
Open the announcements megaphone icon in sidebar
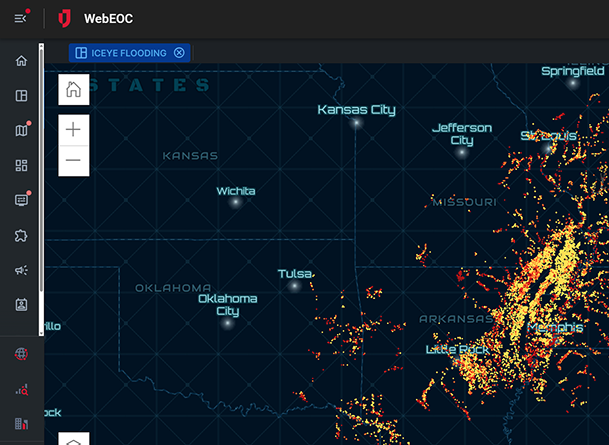pyautogui.click(x=21, y=270)
